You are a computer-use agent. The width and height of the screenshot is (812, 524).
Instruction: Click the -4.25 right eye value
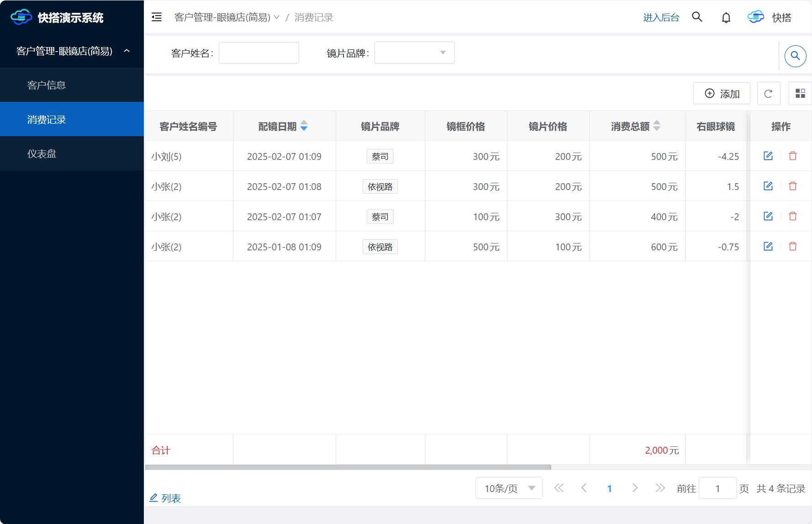click(728, 156)
